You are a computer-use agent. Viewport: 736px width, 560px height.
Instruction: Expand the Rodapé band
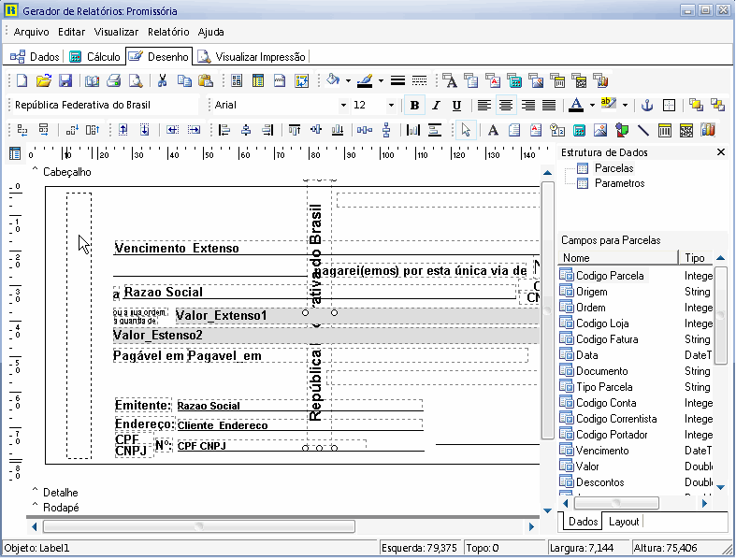tap(35, 506)
